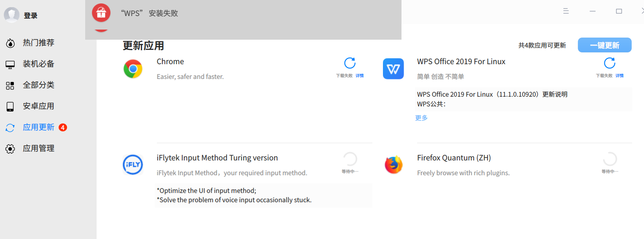Click the WPS Office app icon
The image size is (644, 239).
click(x=393, y=69)
